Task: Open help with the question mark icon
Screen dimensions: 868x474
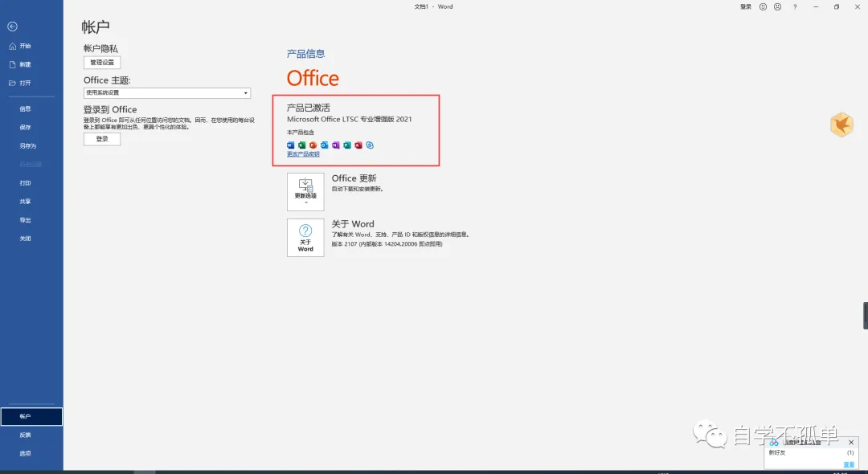Action: (796, 6)
